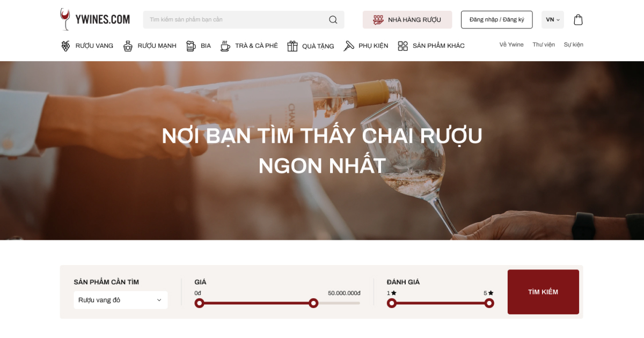
Task: Go to the Sự kiện page
Action: click(x=573, y=45)
